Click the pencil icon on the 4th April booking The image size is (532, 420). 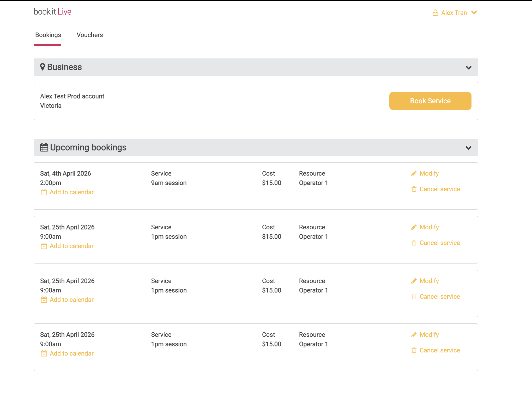click(x=414, y=174)
